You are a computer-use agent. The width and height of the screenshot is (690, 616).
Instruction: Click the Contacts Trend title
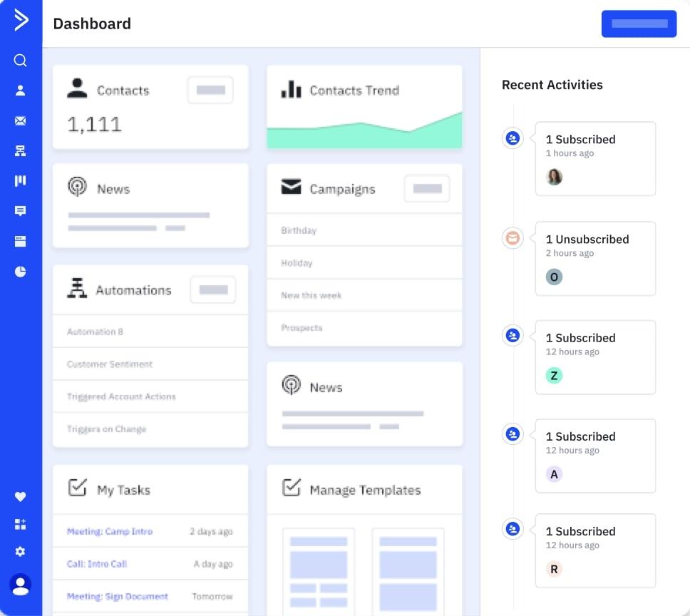(x=355, y=91)
